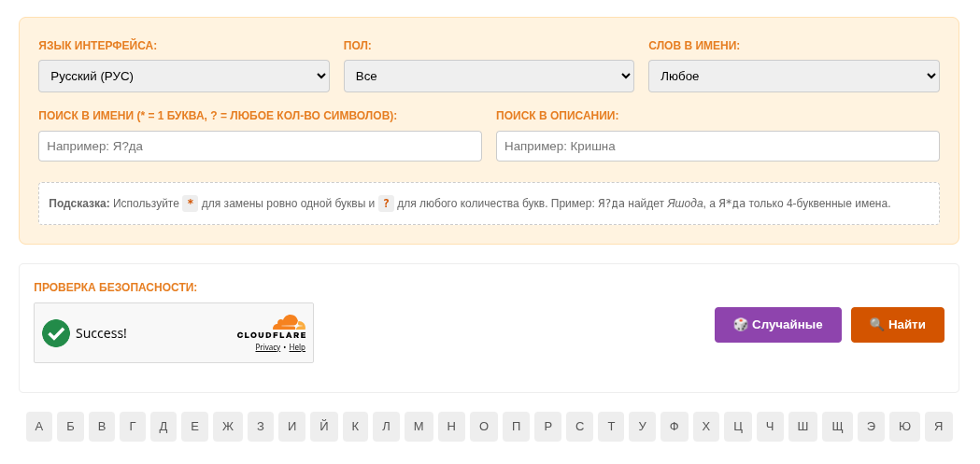Open the Язык интерфейса dropdown

(184, 77)
